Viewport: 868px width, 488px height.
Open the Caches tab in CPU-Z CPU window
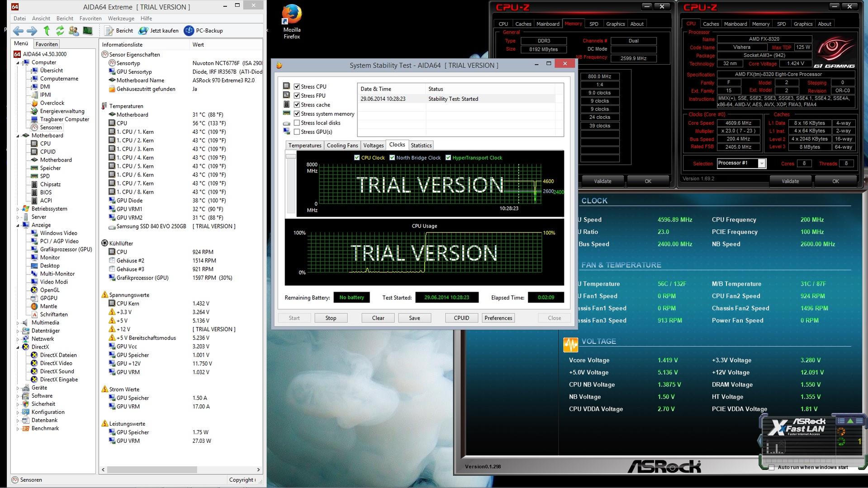pos(711,24)
